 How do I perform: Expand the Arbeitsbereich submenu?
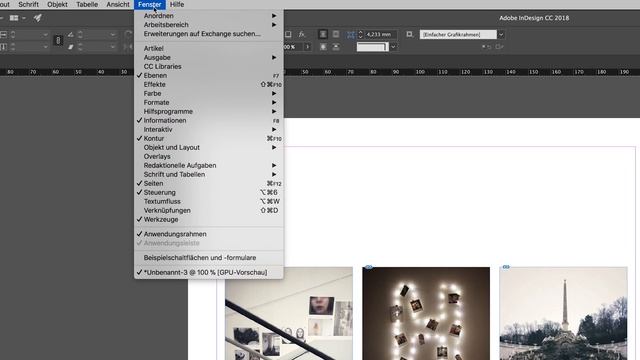click(209, 24)
